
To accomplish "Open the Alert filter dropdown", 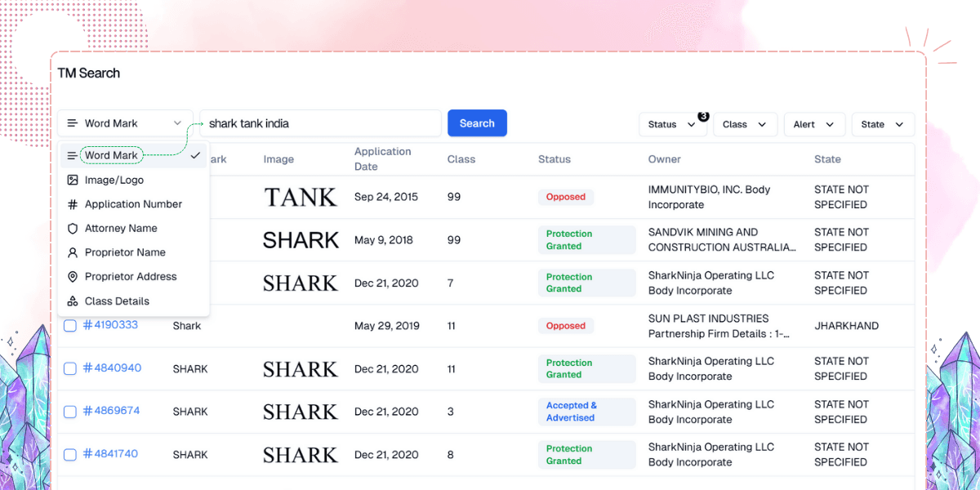I will (x=814, y=124).
